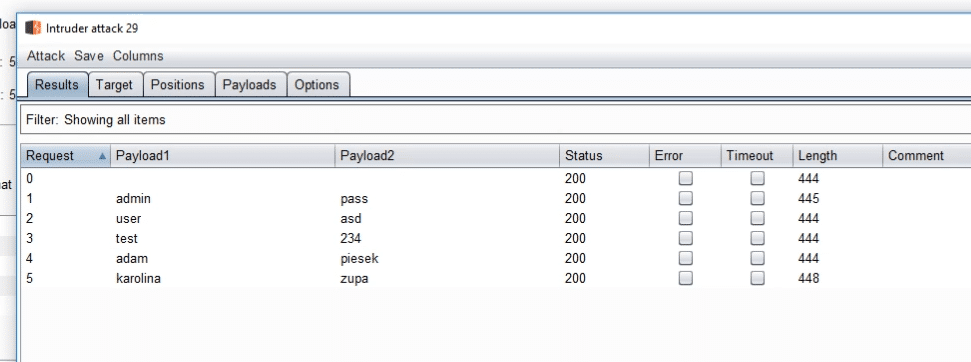The width and height of the screenshot is (971, 362).
Task: Select the karolina zupa result row
Action: pyautogui.click(x=495, y=278)
